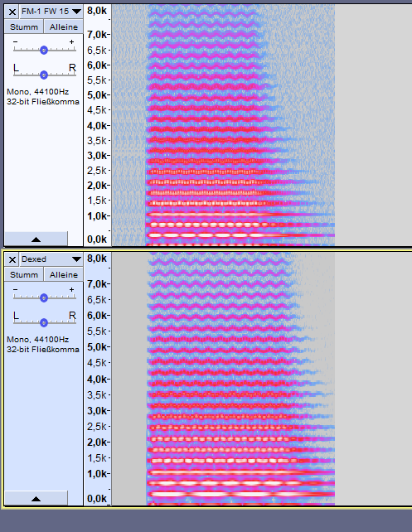Open FM-1 FW 15 track dropdown menu
This screenshot has height=532, width=412.
click(x=51, y=12)
